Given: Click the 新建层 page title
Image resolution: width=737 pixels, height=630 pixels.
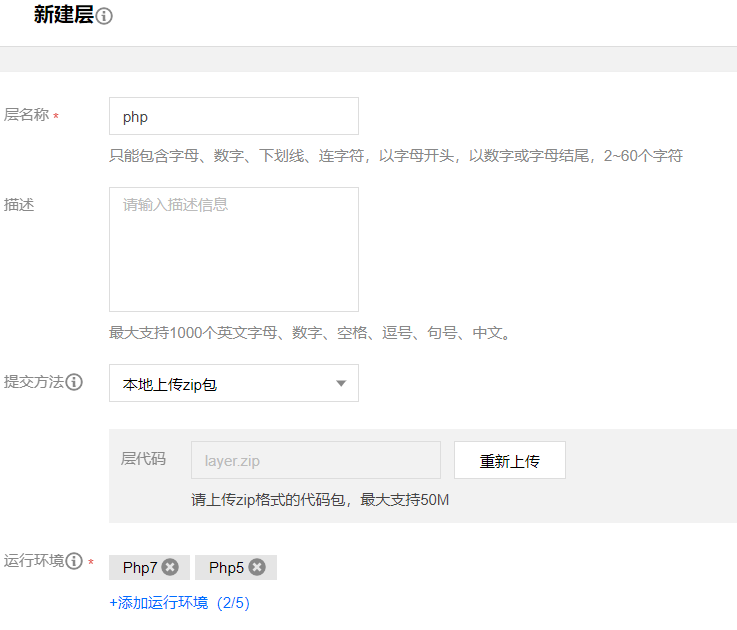Looking at the screenshot, I should (64, 15).
